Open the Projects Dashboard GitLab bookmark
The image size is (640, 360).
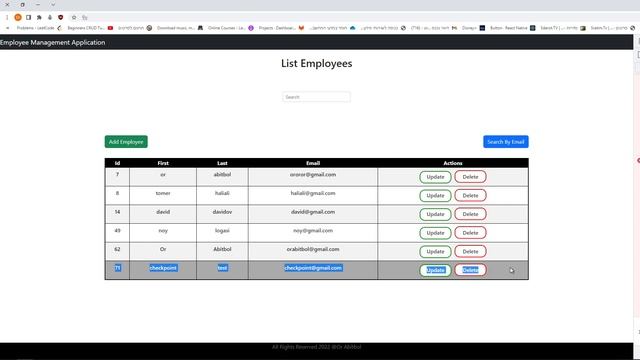(281, 28)
